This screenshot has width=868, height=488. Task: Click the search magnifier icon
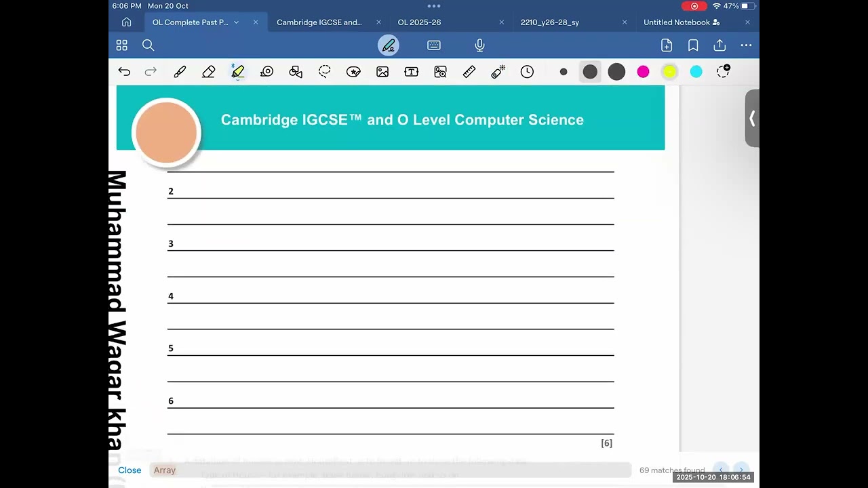tap(149, 45)
